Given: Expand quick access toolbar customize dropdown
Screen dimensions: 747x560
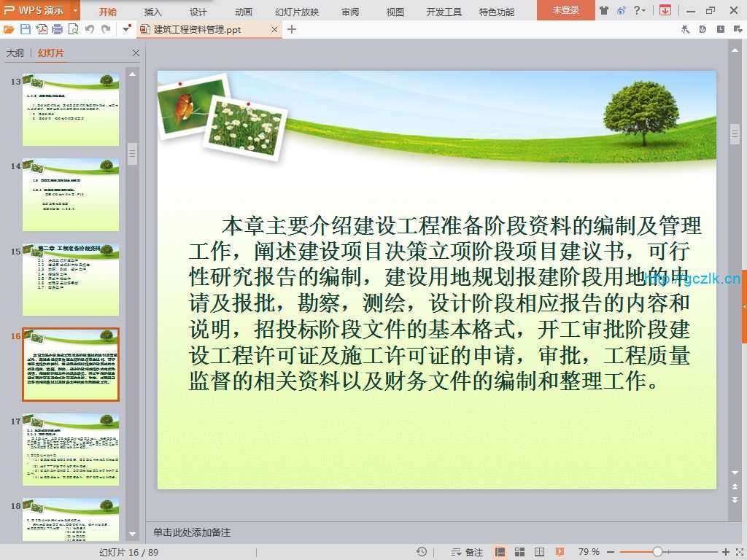Looking at the screenshot, I should coord(126,29).
